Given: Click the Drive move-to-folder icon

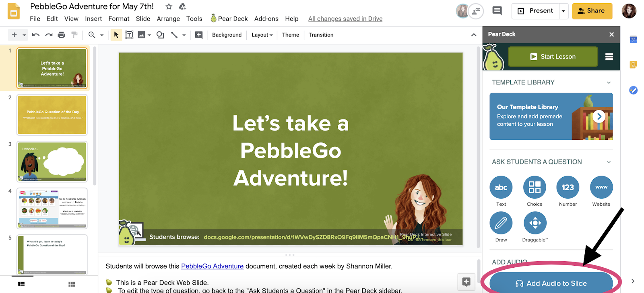Looking at the screenshot, I should [182, 6].
